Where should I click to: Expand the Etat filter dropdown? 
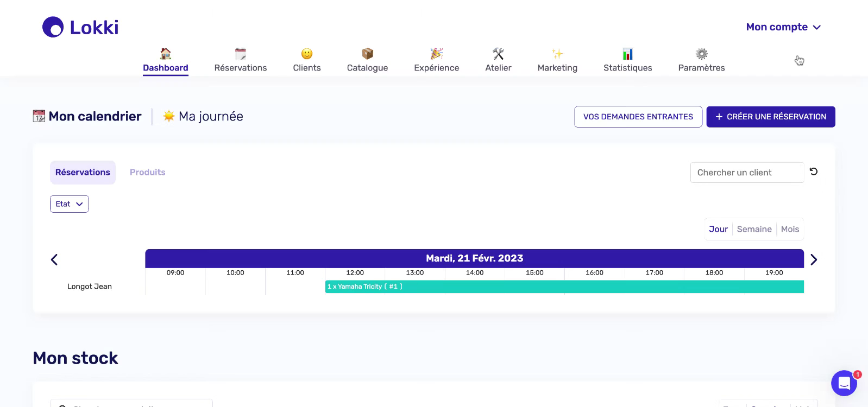click(70, 204)
